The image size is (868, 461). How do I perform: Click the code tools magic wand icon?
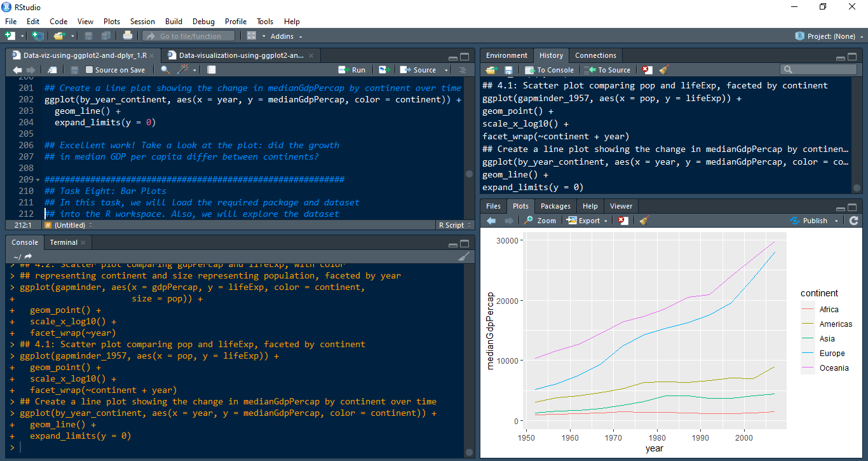pyautogui.click(x=184, y=70)
